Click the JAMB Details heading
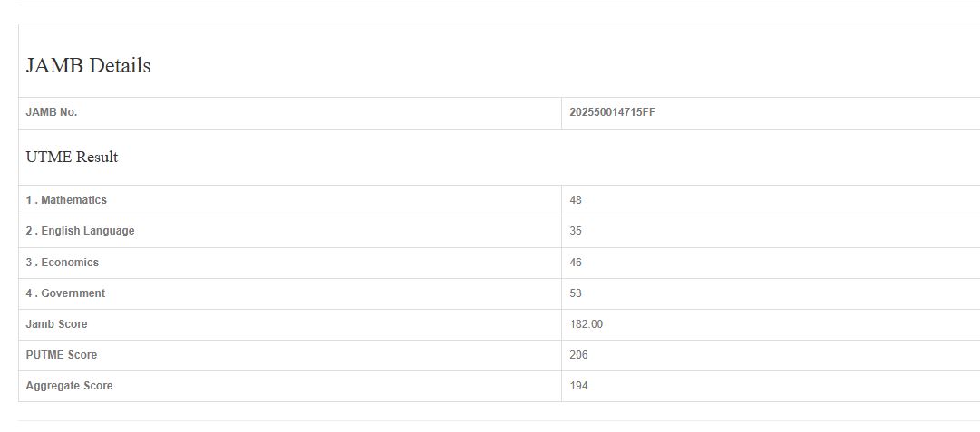Image resolution: width=980 pixels, height=432 pixels. pyautogui.click(x=88, y=66)
